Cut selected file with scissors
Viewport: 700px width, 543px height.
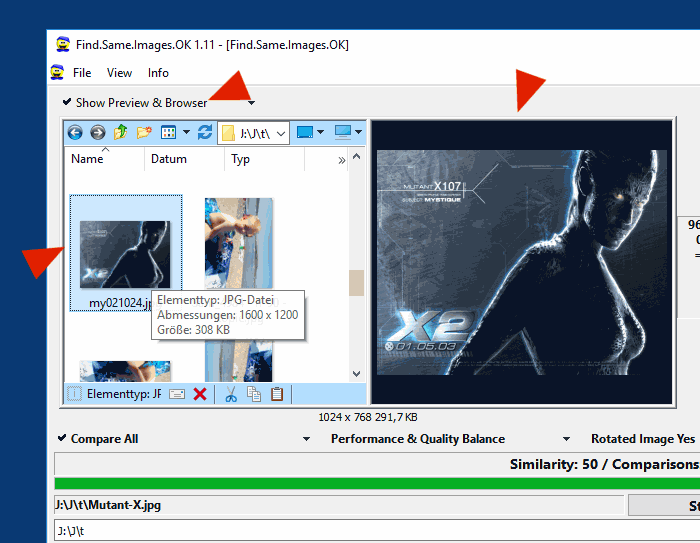point(231,394)
